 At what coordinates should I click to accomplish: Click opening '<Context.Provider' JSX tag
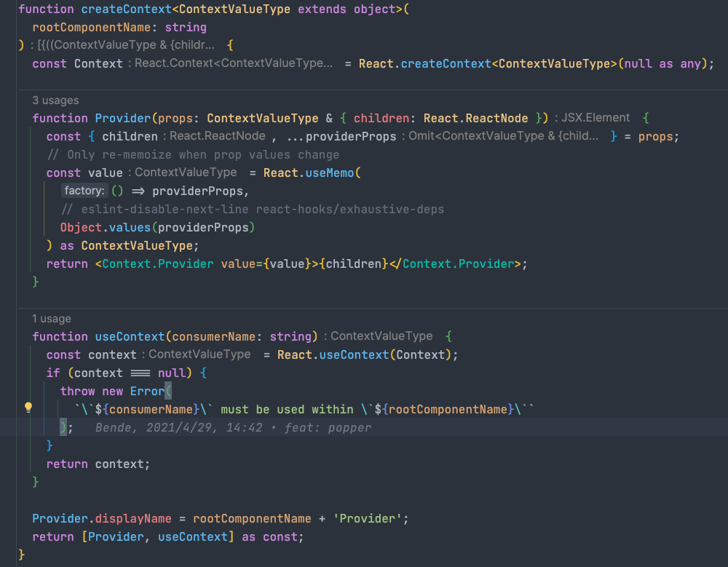tap(154, 263)
